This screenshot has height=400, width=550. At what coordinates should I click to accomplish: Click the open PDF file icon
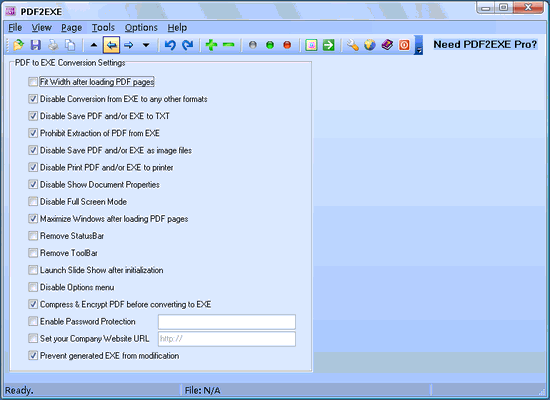coord(18,45)
